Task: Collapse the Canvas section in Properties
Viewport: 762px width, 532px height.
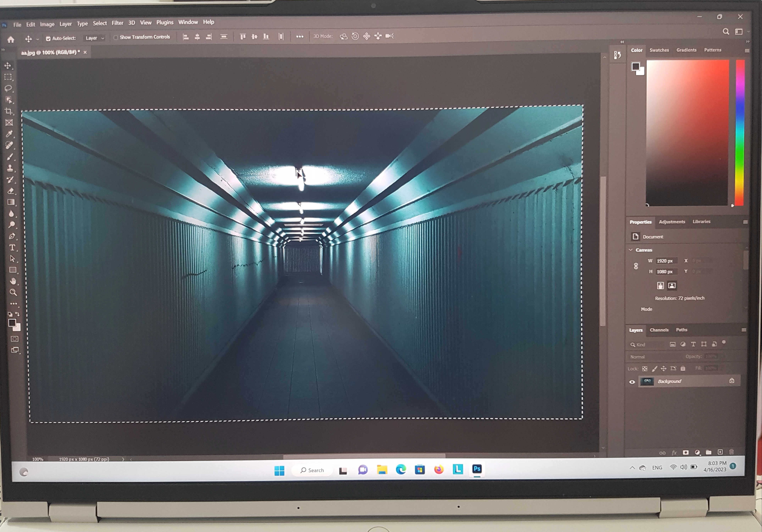Action: [631, 250]
